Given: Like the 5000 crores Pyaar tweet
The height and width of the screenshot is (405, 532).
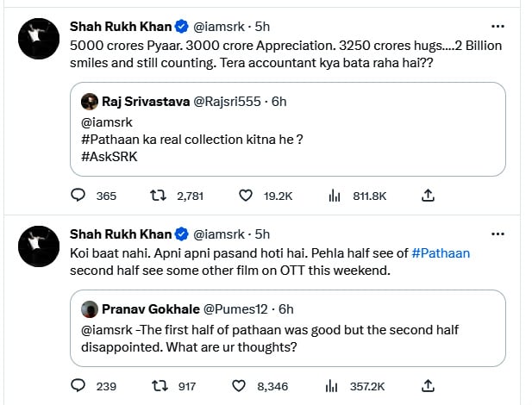Looking at the screenshot, I should [245, 196].
